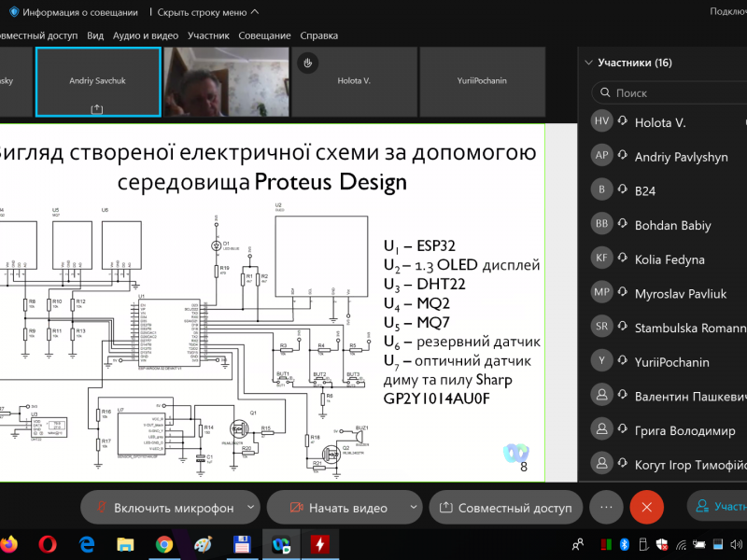Screen dimensions: 747x560
Task: Collapse the Участники participants list
Action: tap(588, 63)
